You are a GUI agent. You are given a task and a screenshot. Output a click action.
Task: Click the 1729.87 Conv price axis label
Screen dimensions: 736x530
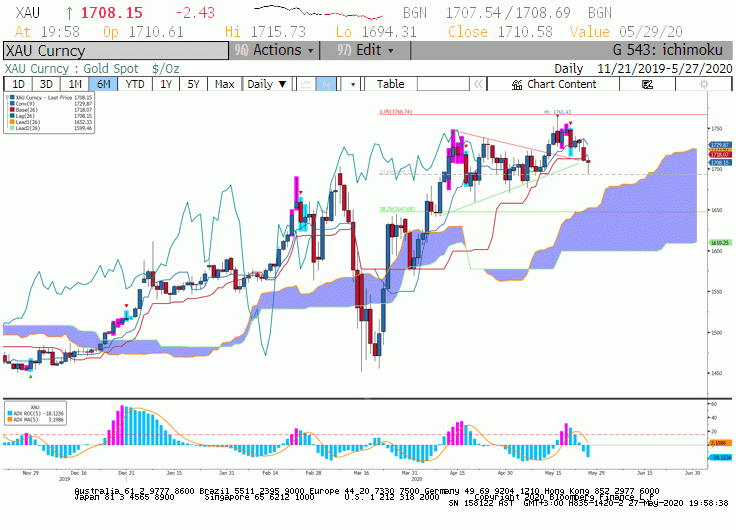point(720,145)
